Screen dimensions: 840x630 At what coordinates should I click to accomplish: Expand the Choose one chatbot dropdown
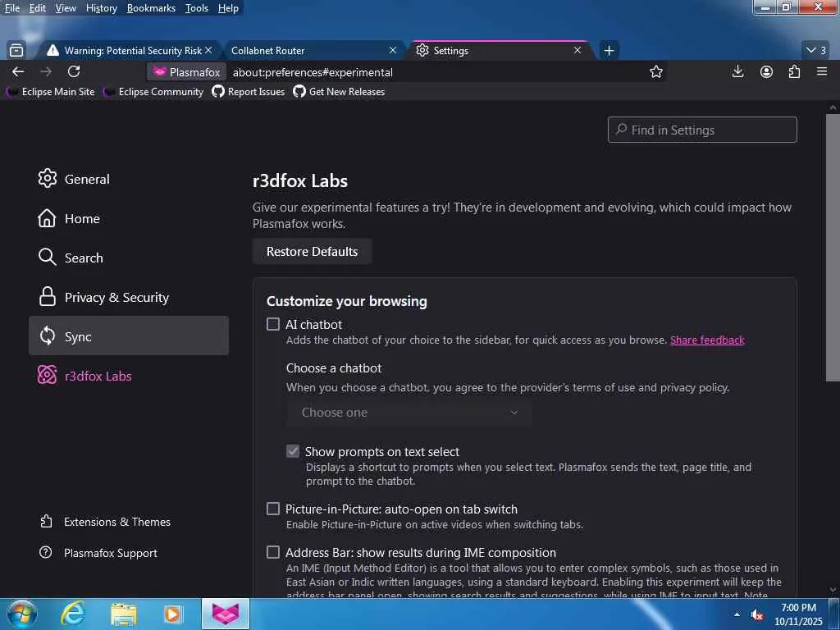pyautogui.click(x=409, y=413)
